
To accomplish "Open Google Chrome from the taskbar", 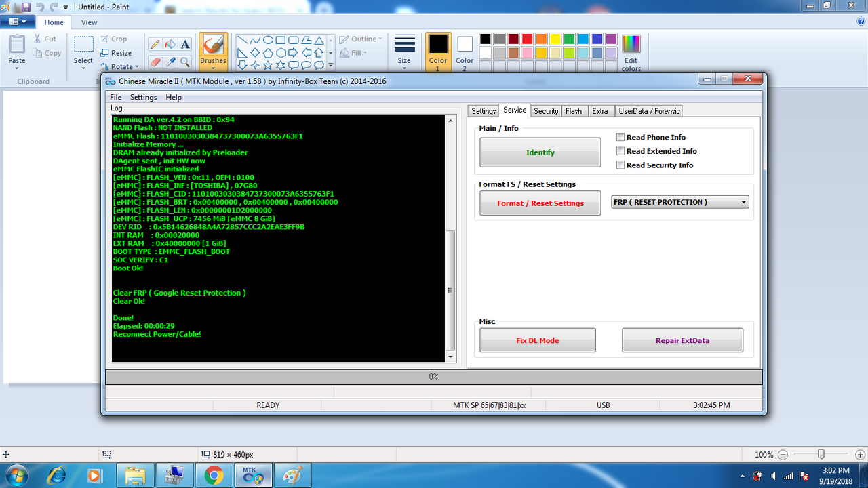I will tap(215, 476).
